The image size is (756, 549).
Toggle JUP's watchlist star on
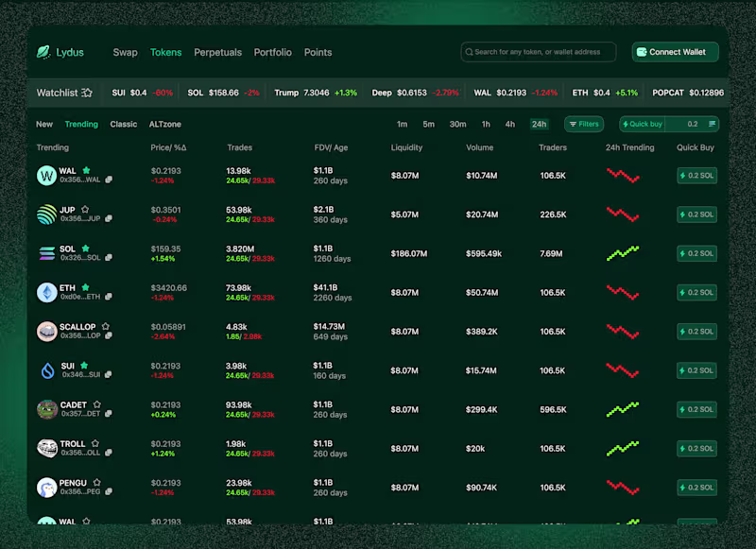point(84,209)
